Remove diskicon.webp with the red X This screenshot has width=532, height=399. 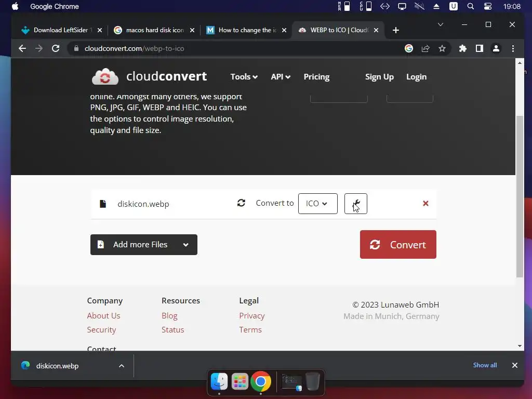tap(425, 203)
